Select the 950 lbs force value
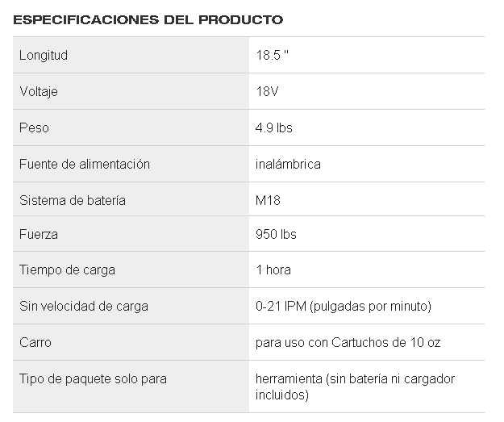Viewport: 504px width, 422px height. pyautogui.click(x=275, y=235)
